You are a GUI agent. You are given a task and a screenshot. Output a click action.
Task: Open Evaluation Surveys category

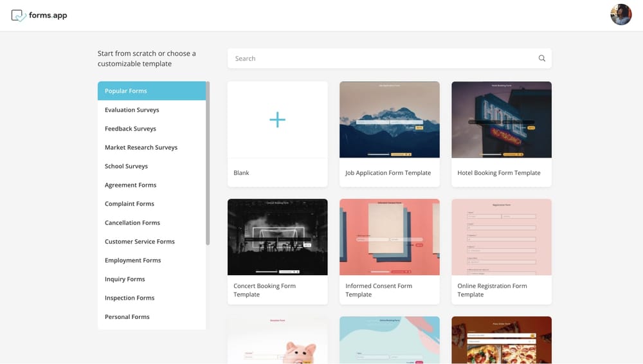[132, 110]
